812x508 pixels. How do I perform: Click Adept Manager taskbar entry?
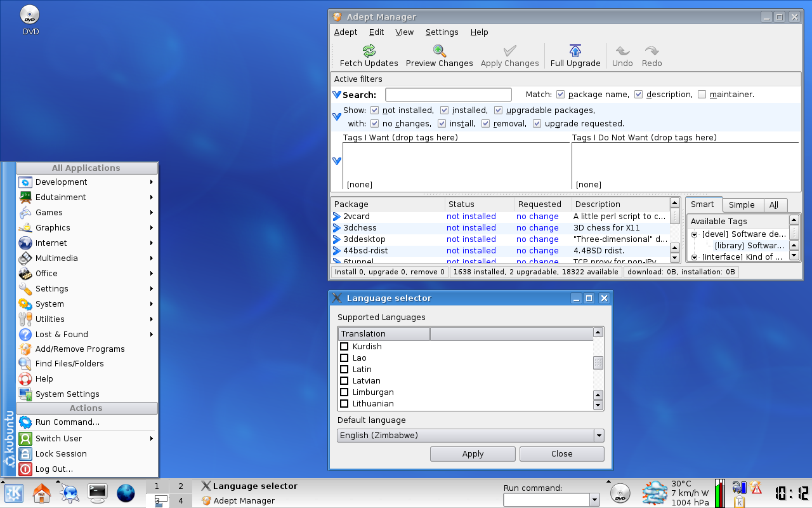[244, 500]
